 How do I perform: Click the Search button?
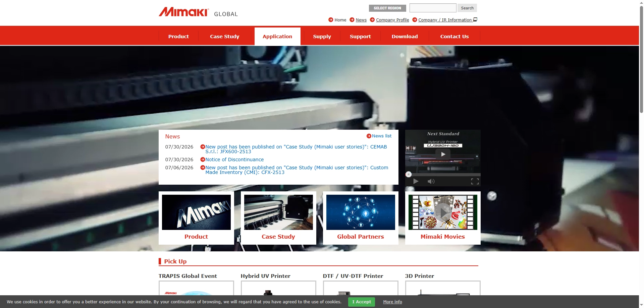(x=467, y=8)
